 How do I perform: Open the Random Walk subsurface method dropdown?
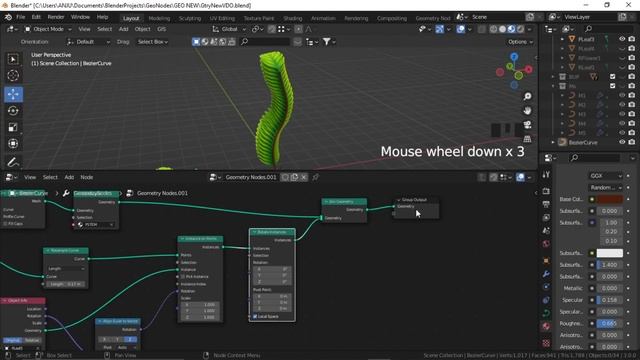[x=605, y=187]
